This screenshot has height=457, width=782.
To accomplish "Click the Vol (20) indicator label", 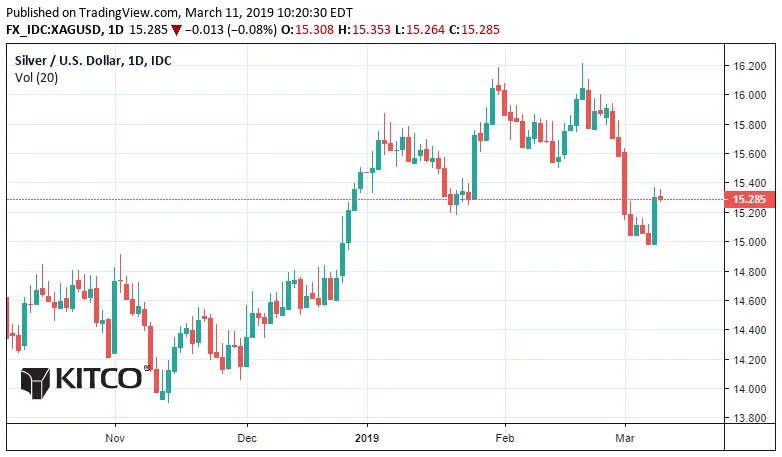I will pos(36,78).
